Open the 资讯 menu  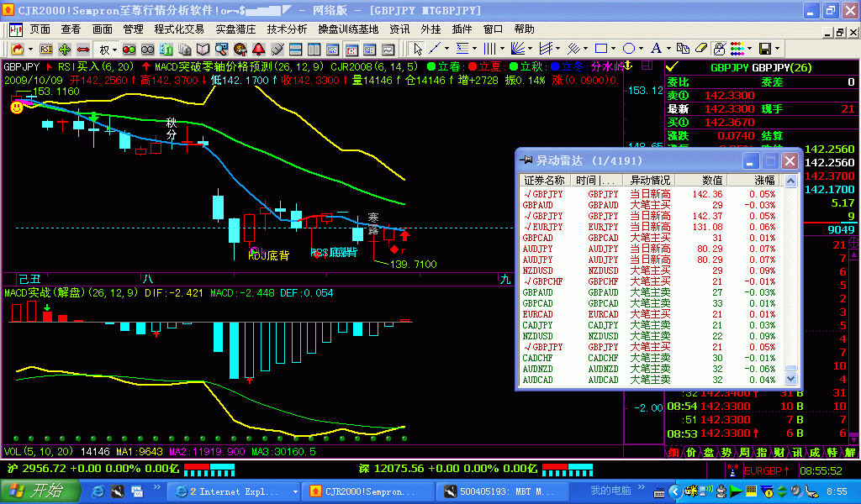tap(399, 29)
